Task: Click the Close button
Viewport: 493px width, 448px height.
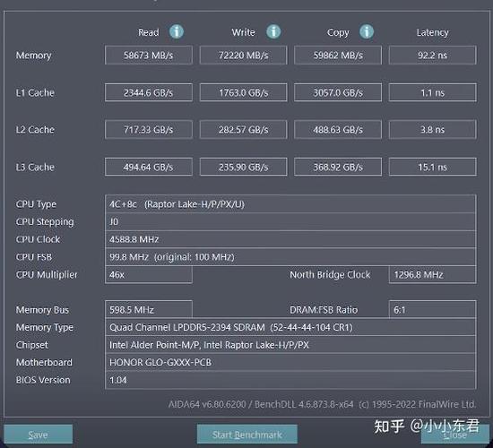Action: (455, 435)
